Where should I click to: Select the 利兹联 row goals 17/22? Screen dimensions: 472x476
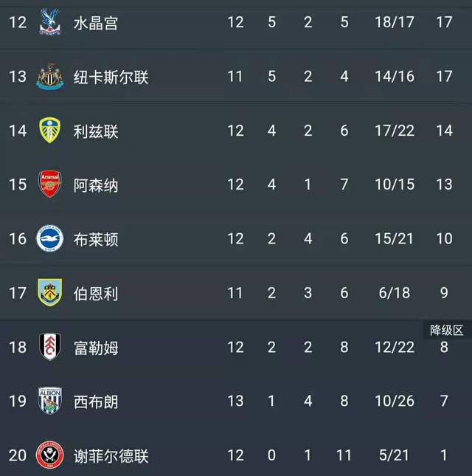pos(395,131)
